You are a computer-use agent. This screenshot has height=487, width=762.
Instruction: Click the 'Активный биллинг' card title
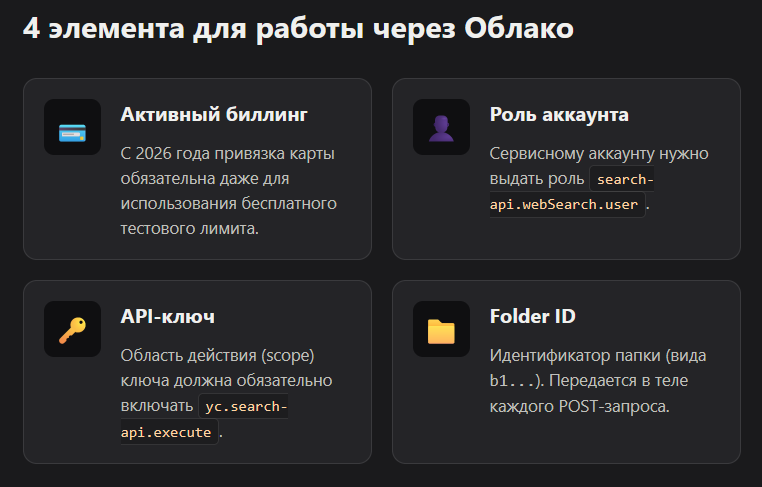[x=214, y=115]
